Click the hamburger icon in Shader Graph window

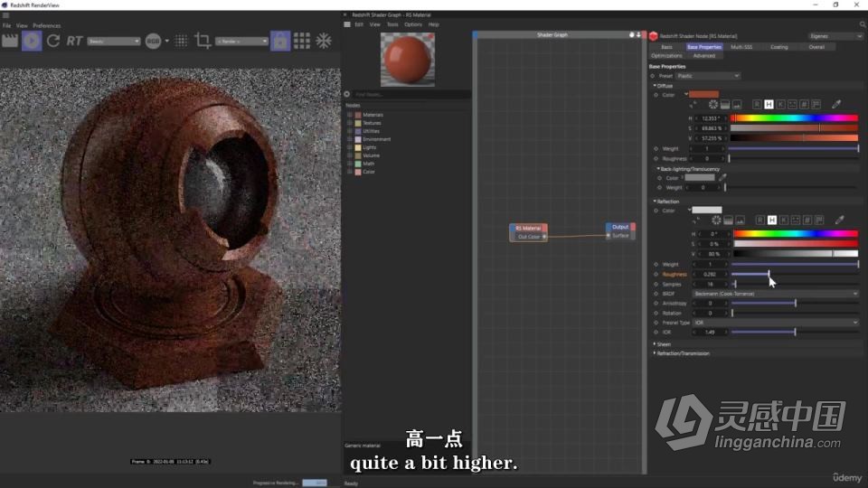pos(347,24)
